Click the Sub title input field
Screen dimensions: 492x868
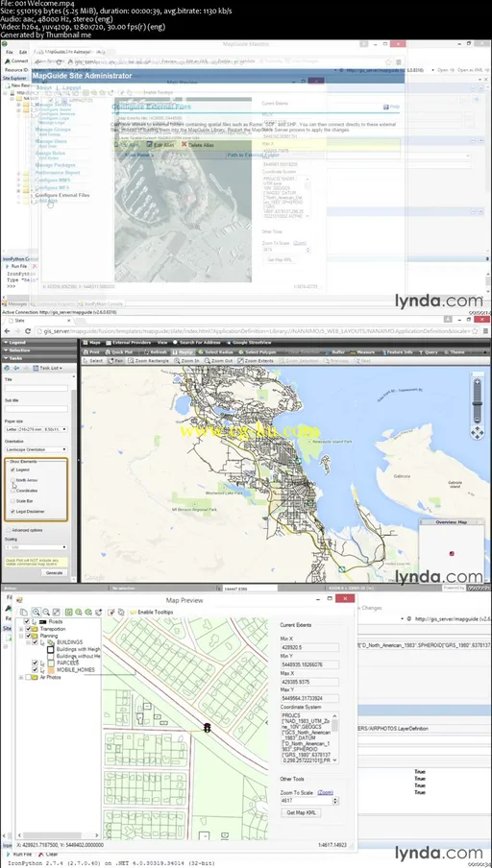tap(36, 408)
